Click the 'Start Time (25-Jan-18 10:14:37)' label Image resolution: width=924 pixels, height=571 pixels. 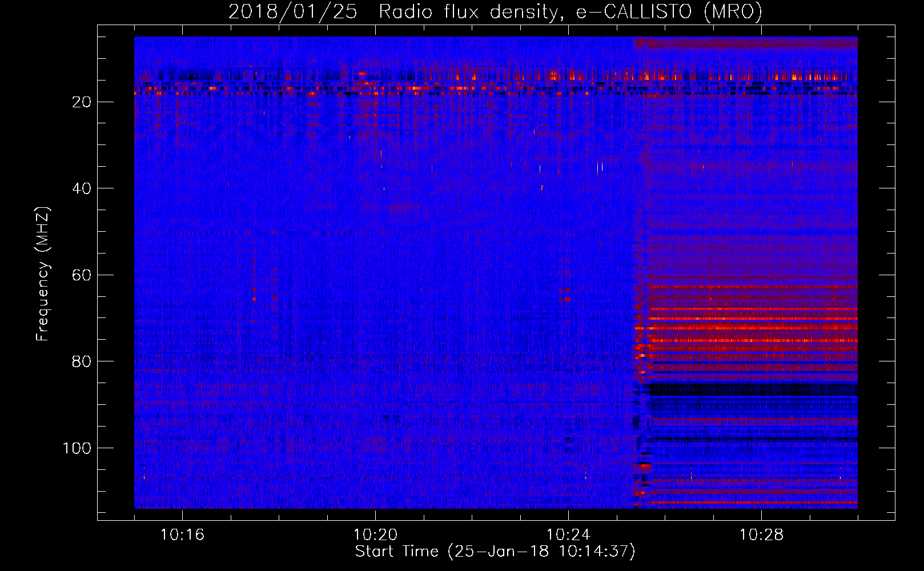point(495,552)
